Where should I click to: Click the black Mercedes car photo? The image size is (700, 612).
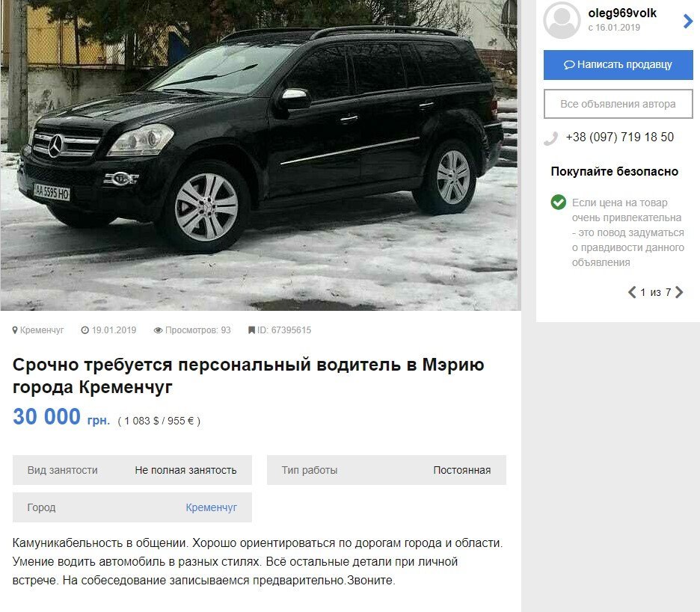coord(260,155)
